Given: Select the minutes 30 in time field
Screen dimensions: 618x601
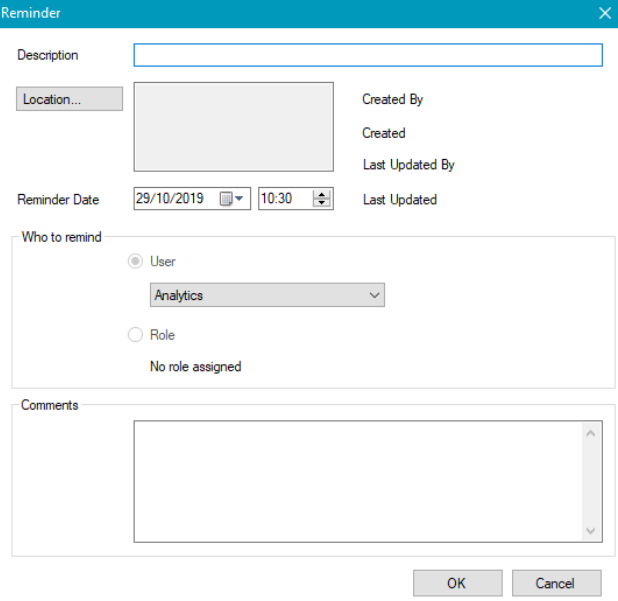Looking at the screenshot, I should coord(284,199).
